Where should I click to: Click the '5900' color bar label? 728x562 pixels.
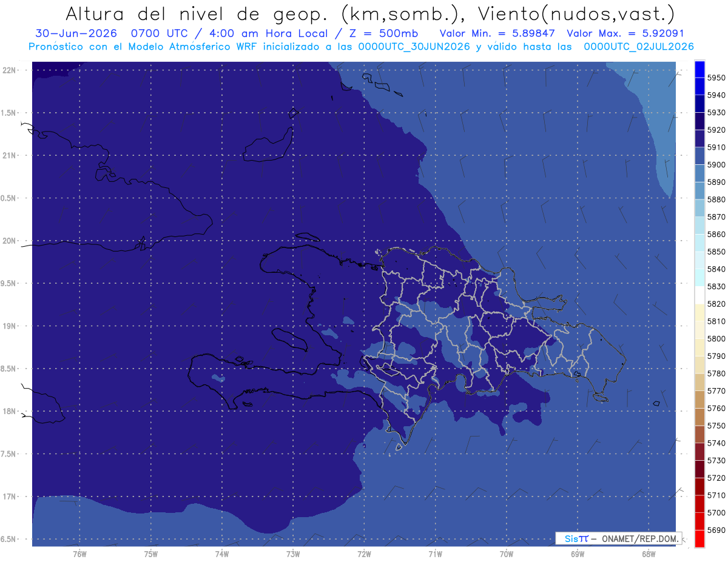pos(716,164)
